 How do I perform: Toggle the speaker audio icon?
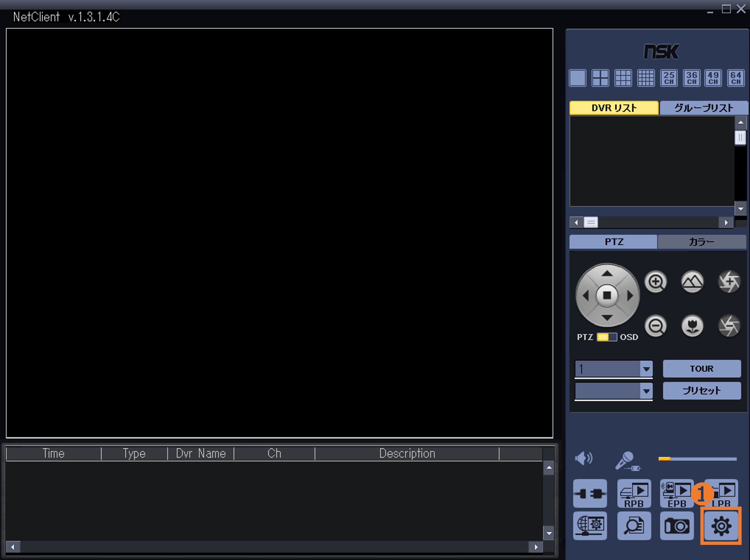click(584, 459)
